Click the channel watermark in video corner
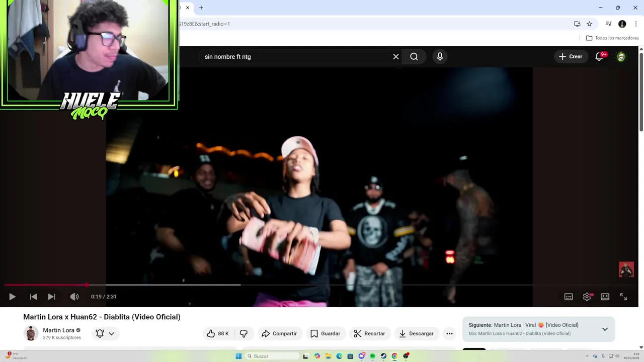The height and width of the screenshot is (362, 644). [626, 269]
